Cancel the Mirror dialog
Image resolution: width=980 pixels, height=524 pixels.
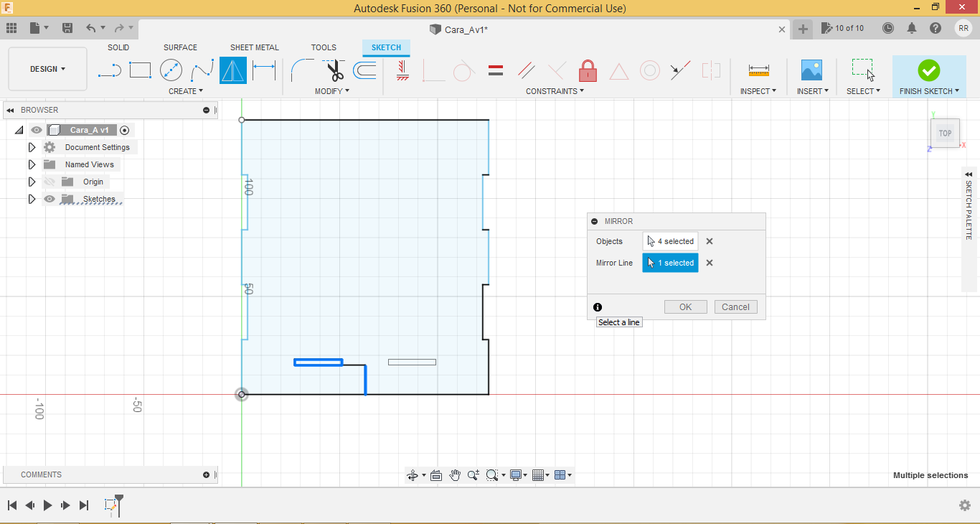click(735, 307)
